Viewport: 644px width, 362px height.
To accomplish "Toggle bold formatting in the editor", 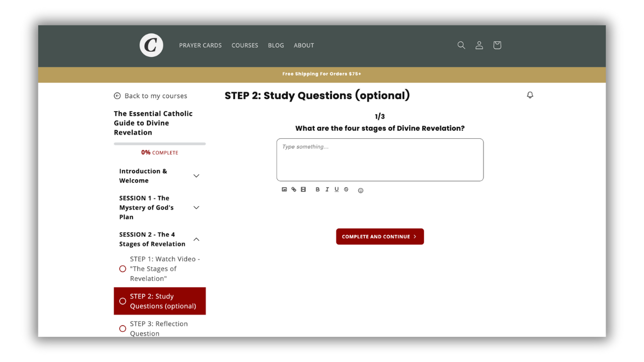I will (317, 190).
